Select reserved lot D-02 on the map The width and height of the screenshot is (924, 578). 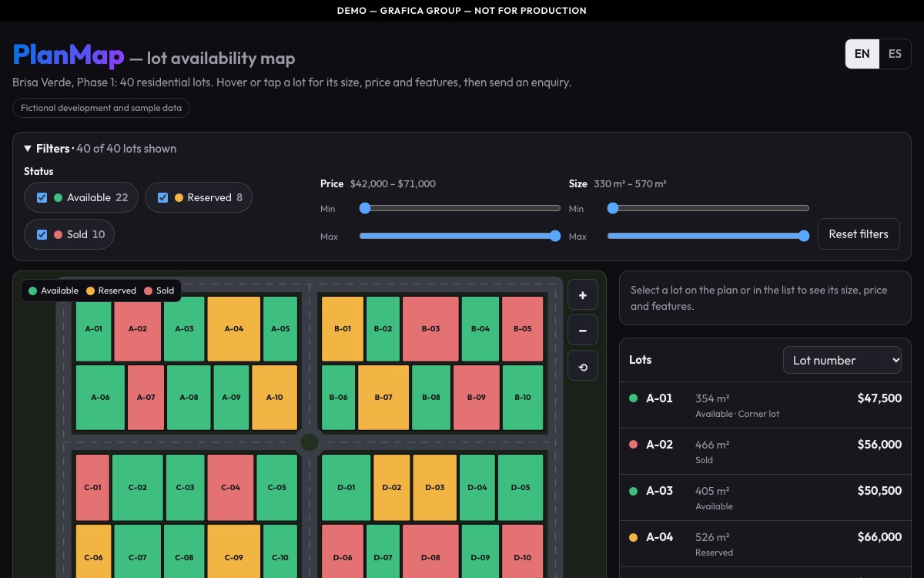coord(392,488)
